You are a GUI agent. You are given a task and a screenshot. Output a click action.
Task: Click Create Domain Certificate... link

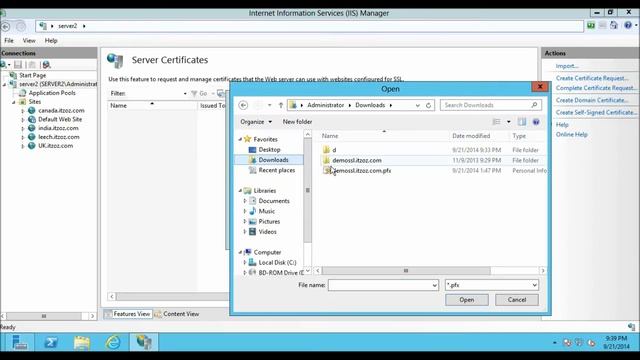[591, 100]
